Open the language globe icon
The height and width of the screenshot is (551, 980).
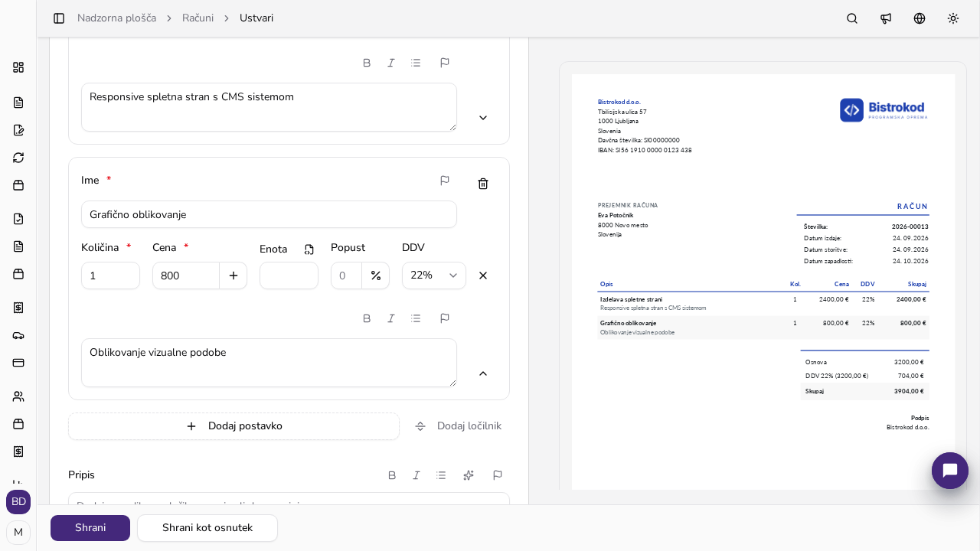pyautogui.click(x=920, y=18)
